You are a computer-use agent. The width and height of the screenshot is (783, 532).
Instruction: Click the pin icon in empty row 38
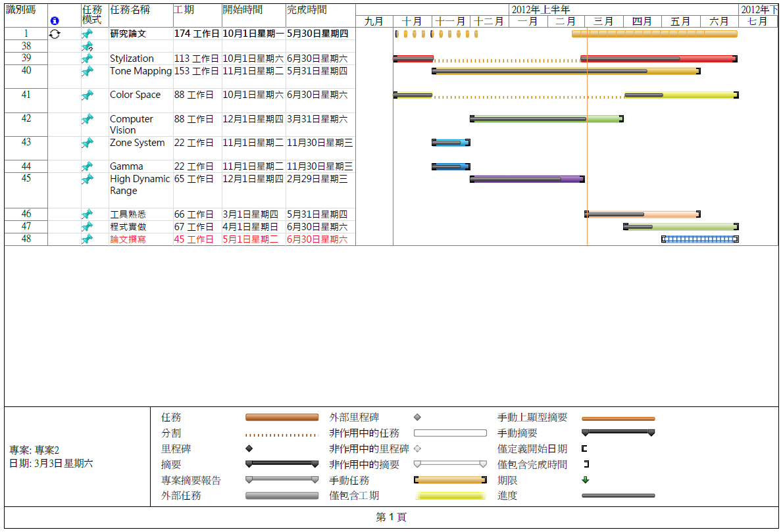tap(87, 47)
